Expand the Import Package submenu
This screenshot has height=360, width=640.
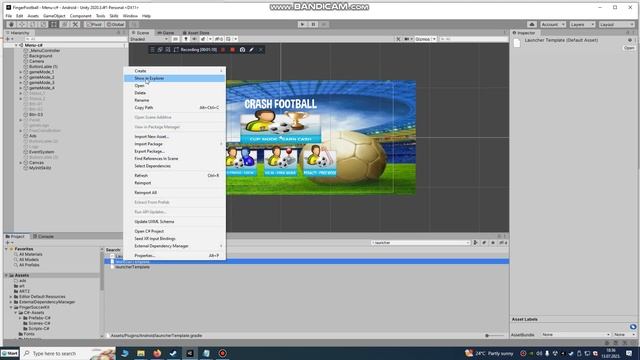click(174, 144)
